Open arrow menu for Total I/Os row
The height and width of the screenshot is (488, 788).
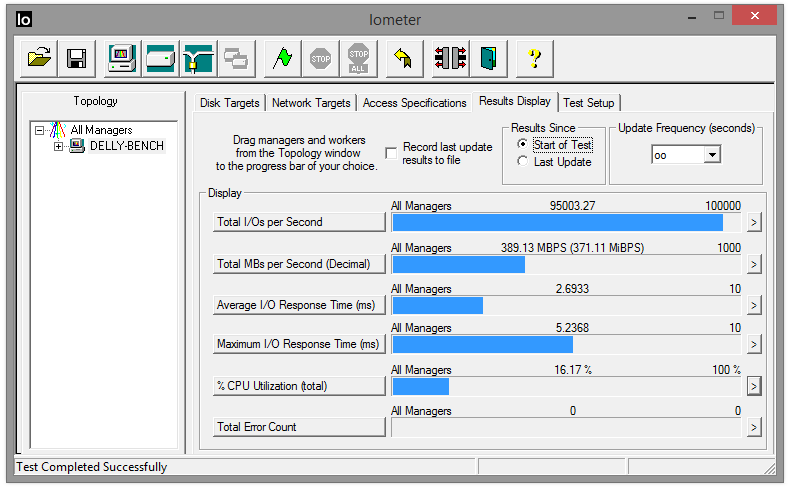(x=753, y=222)
